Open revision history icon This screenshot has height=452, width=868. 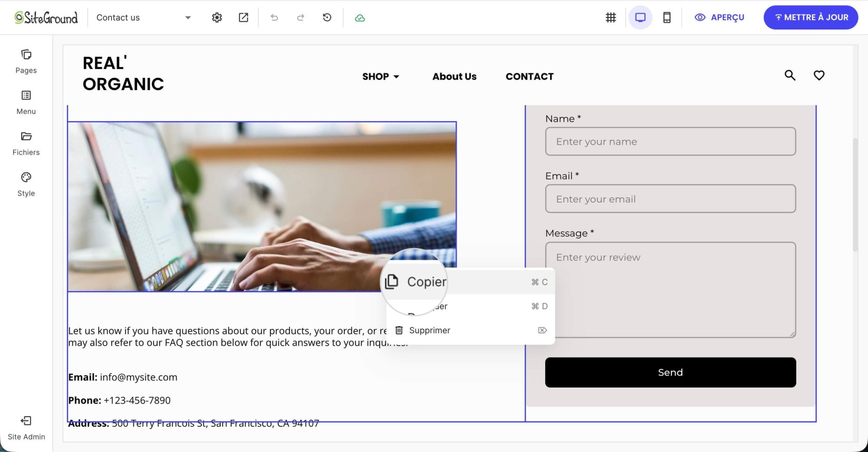(x=327, y=17)
